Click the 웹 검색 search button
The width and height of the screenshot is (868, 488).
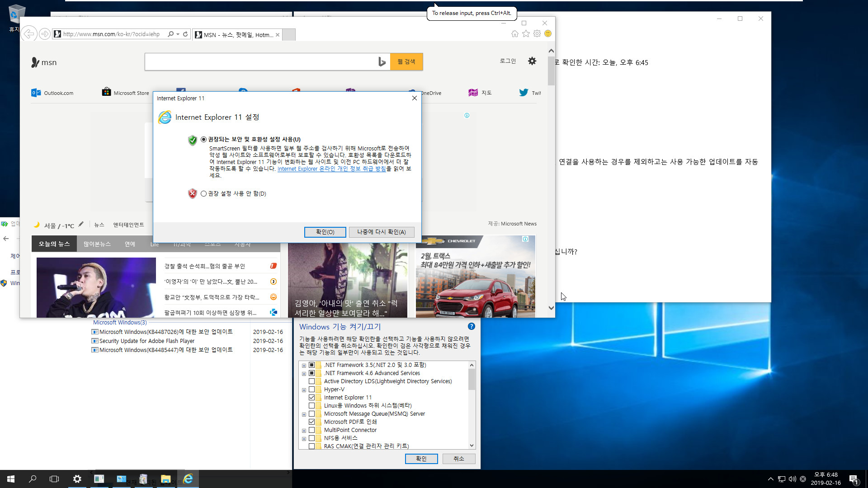click(406, 61)
